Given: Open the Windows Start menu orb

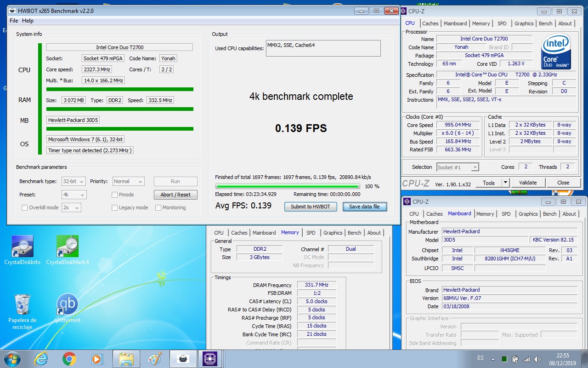Looking at the screenshot, I should click(12, 359).
